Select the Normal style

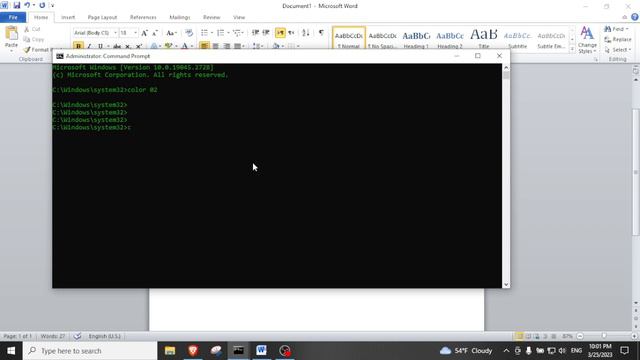click(349, 38)
